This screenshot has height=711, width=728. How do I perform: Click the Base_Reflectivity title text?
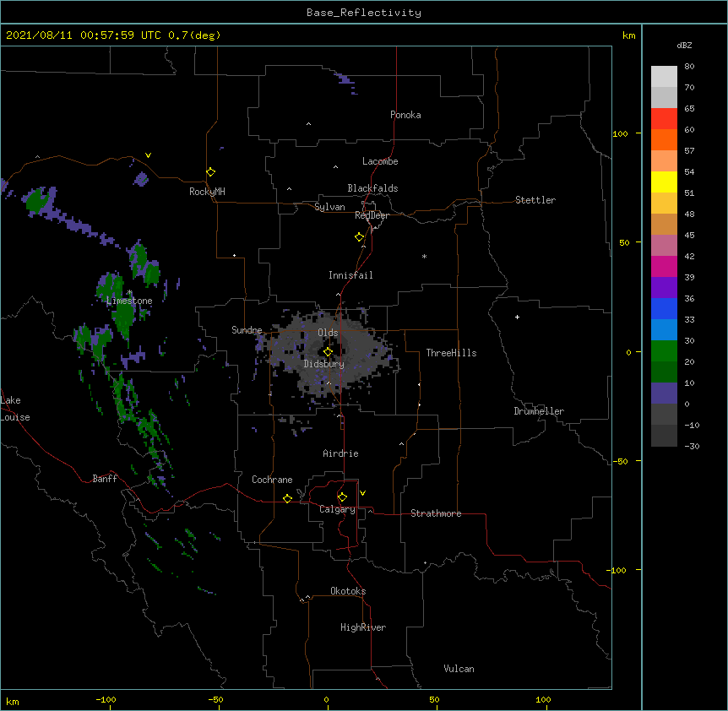[364, 13]
